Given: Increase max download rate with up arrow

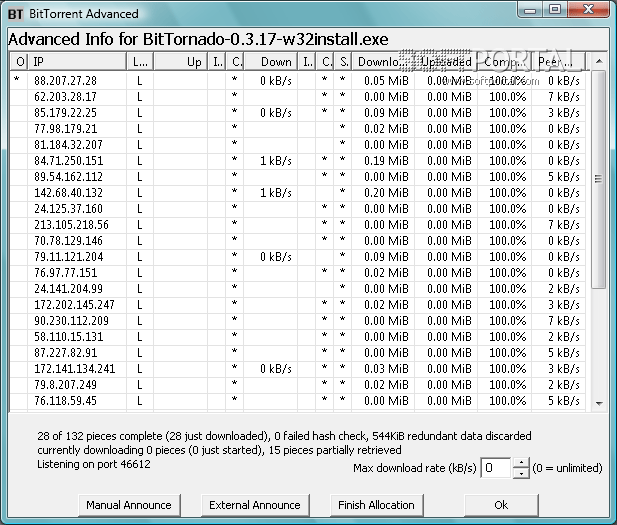Looking at the screenshot, I should click(521, 462).
